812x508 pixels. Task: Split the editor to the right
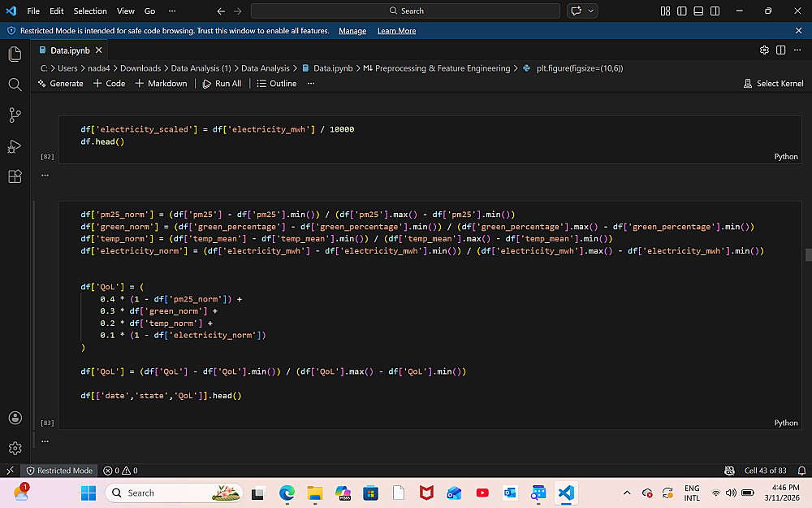point(781,50)
